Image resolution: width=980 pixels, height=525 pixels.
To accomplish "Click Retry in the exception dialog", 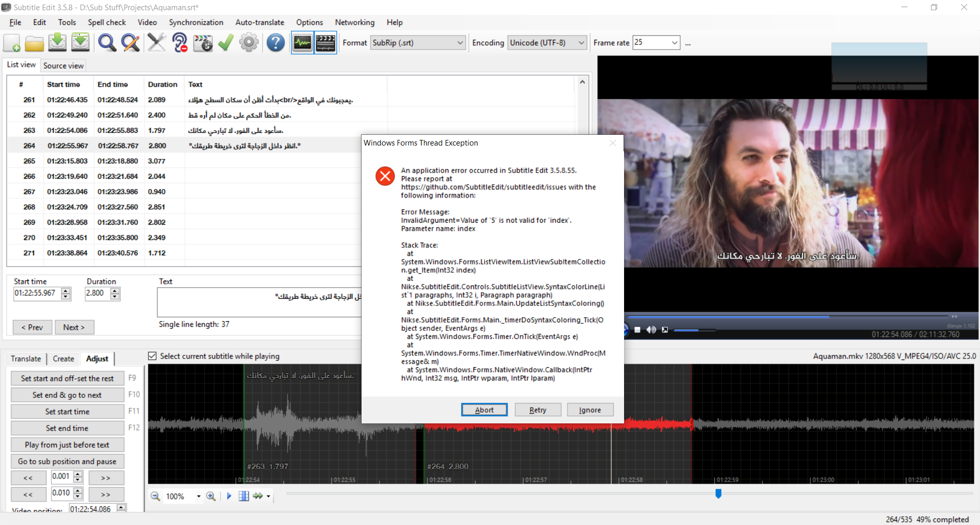I will click(x=538, y=410).
